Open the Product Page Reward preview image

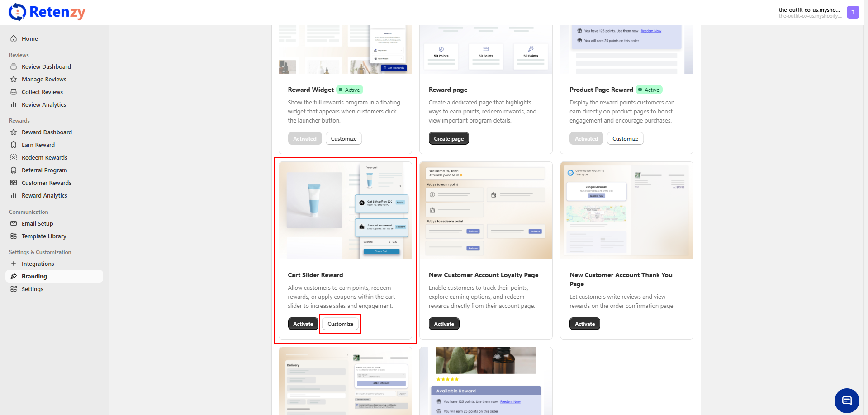point(626,49)
